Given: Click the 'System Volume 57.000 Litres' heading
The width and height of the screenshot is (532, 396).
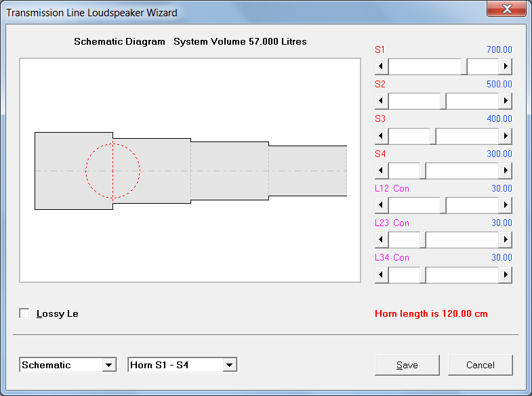Looking at the screenshot, I should click(x=240, y=41).
